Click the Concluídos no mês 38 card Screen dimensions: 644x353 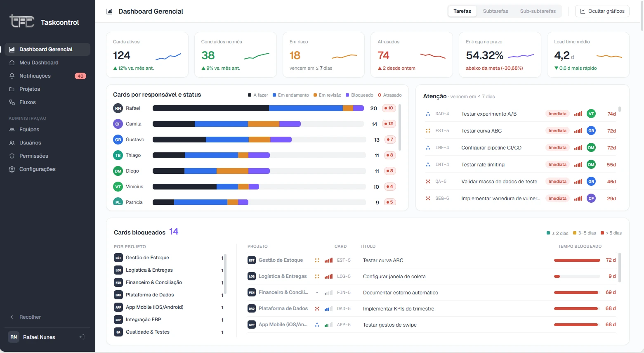pyautogui.click(x=236, y=54)
